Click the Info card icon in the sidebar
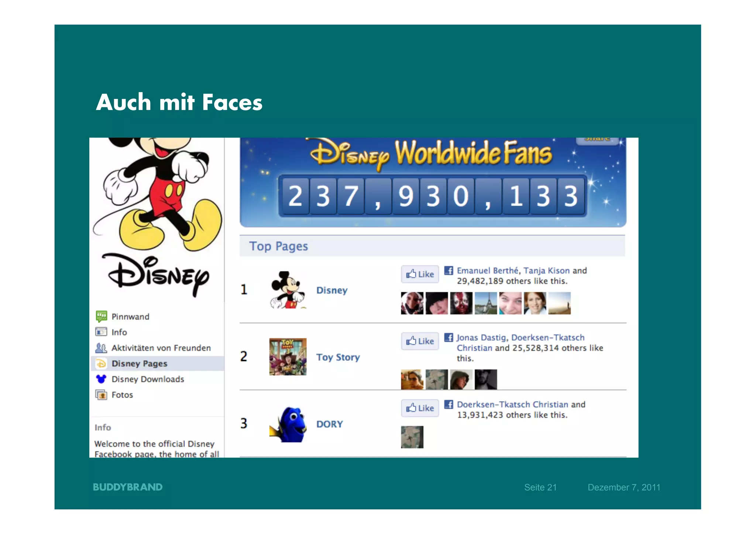The image size is (756, 534). pyautogui.click(x=101, y=332)
